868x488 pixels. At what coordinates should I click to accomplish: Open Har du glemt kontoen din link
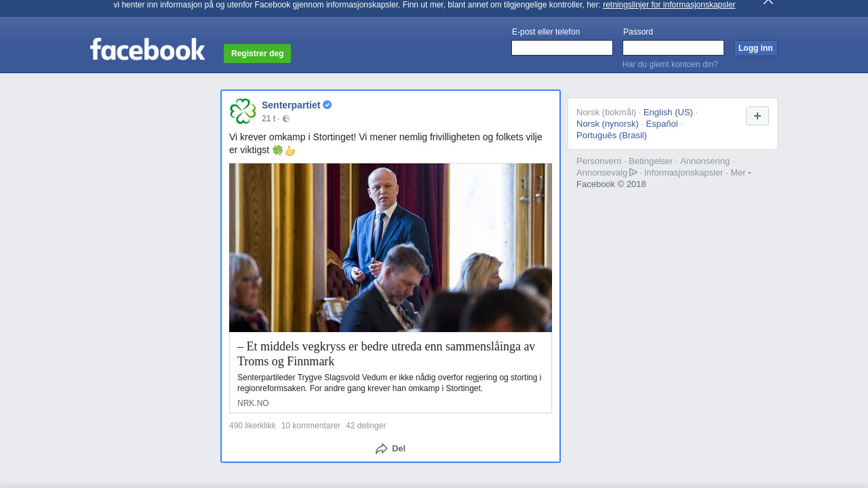click(670, 64)
